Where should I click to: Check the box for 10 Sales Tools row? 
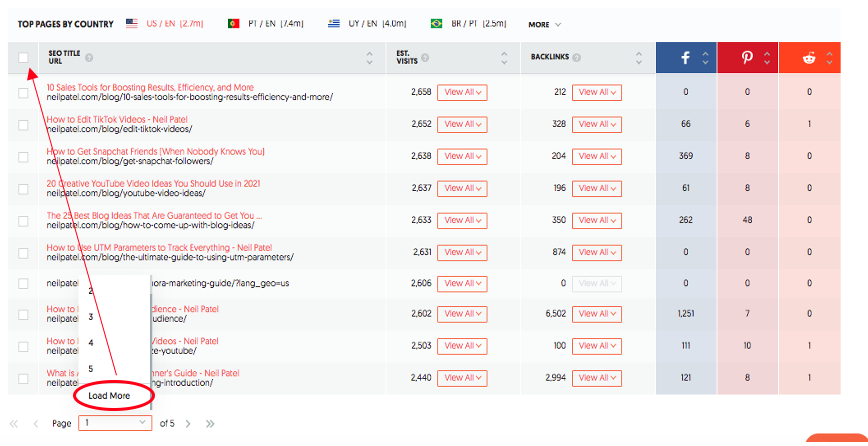coord(23,93)
